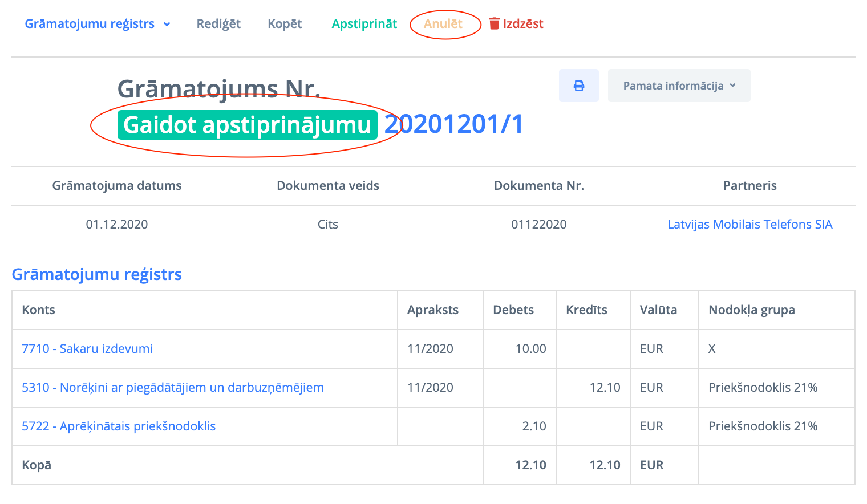Click EUR currency in the Kopā row
Screen dimensions: 867x504
point(652,465)
